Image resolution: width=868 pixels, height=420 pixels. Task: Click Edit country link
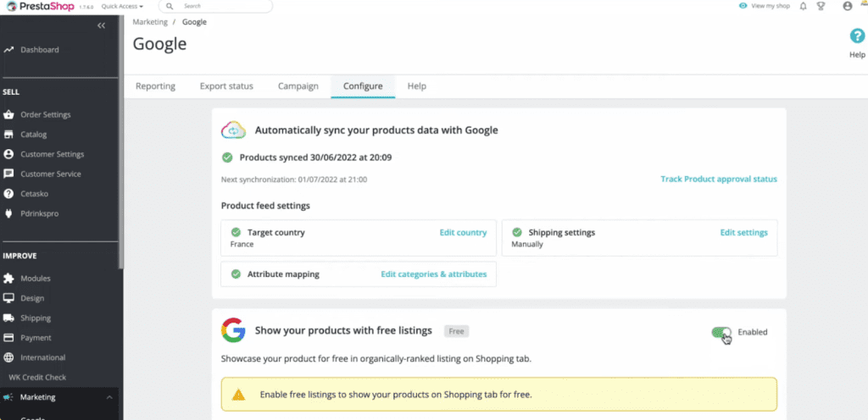[x=464, y=232]
